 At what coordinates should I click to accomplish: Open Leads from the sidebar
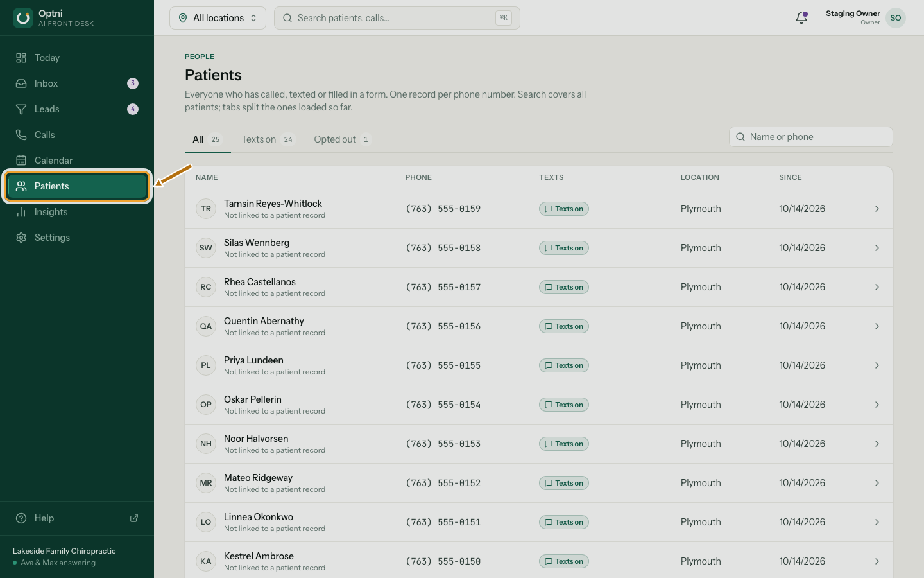[x=77, y=109]
